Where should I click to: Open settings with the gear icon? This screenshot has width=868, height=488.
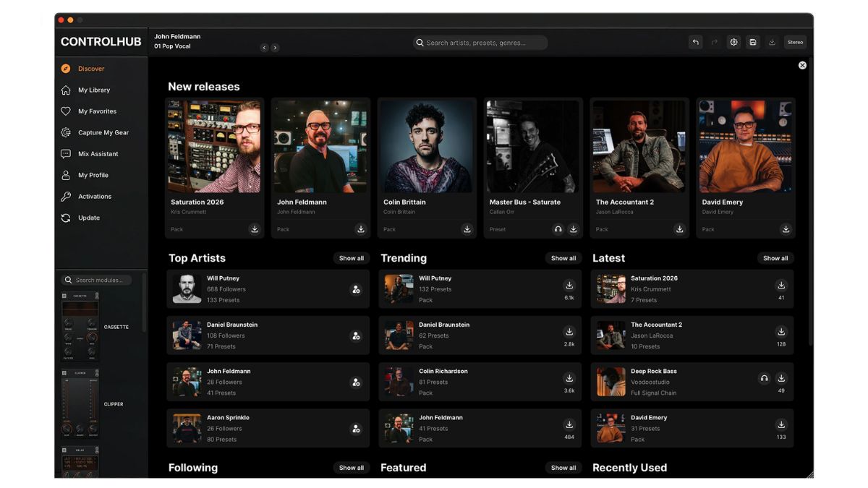pos(733,43)
